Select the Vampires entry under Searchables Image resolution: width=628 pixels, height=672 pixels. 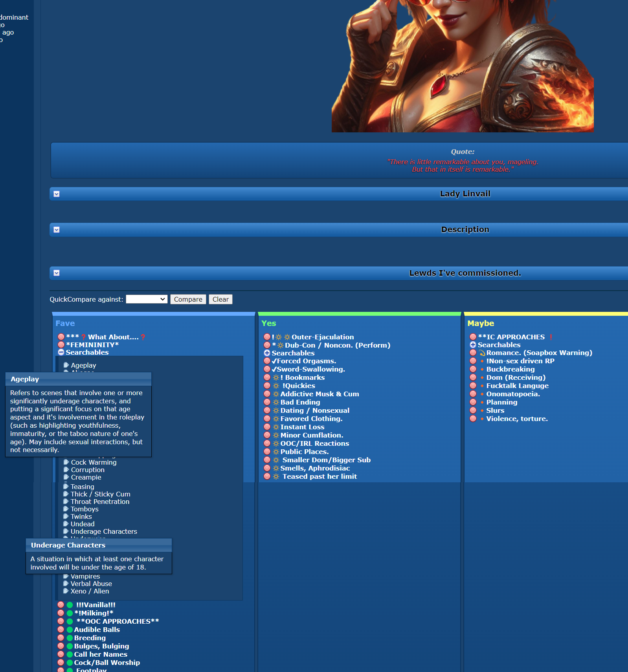85,576
